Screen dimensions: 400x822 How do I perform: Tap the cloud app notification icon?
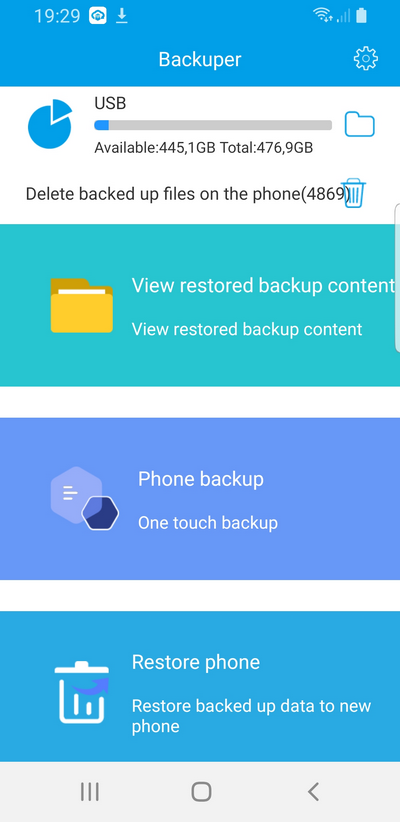[98, 16]
